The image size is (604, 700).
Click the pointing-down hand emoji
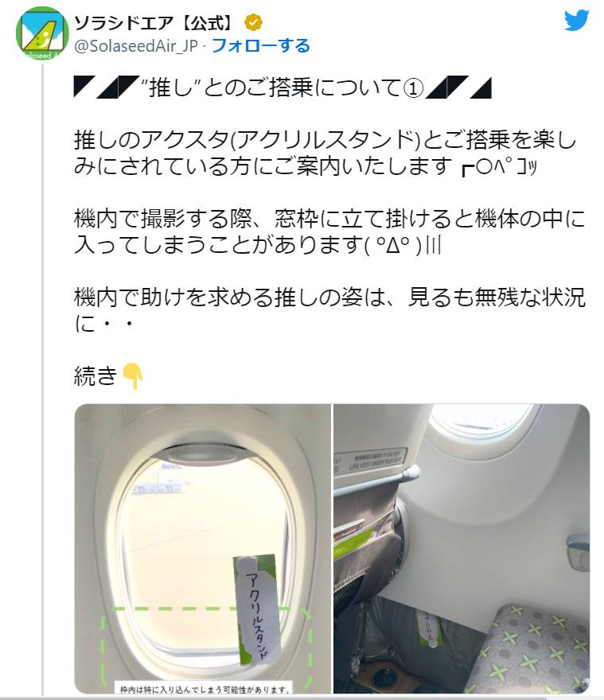coord(133,376)
